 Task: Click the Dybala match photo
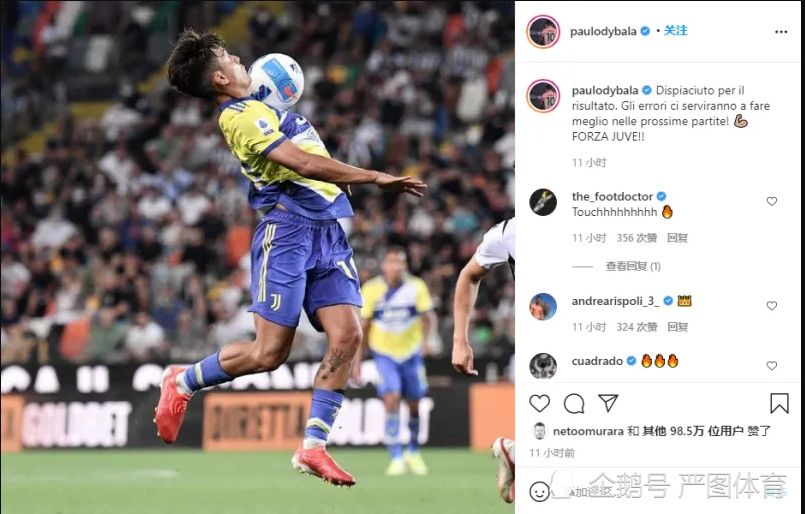point(257,257)
